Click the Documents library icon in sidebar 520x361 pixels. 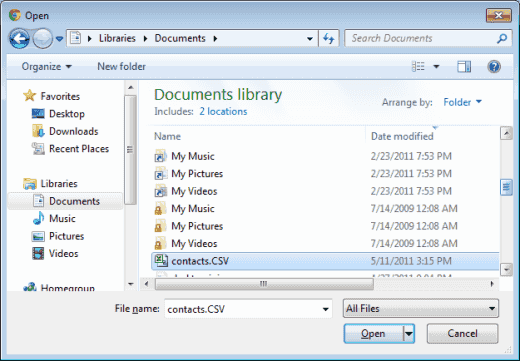[38, 201]
